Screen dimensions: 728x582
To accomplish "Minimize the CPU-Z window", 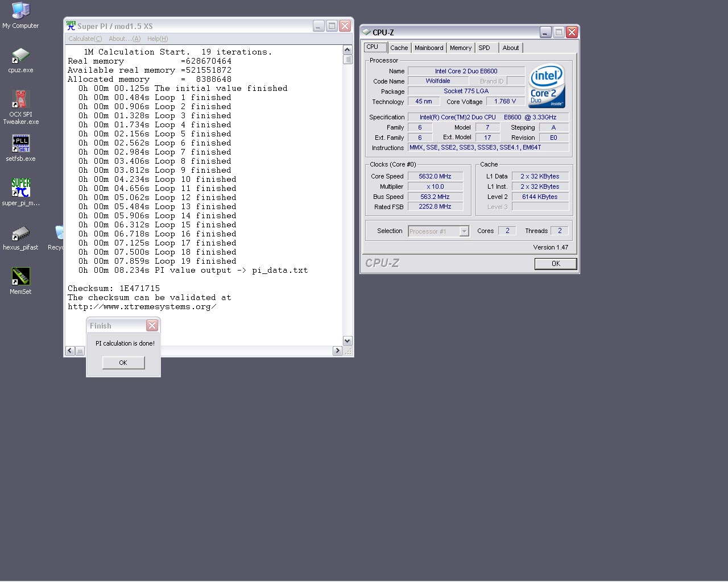I will pos(545,32).
